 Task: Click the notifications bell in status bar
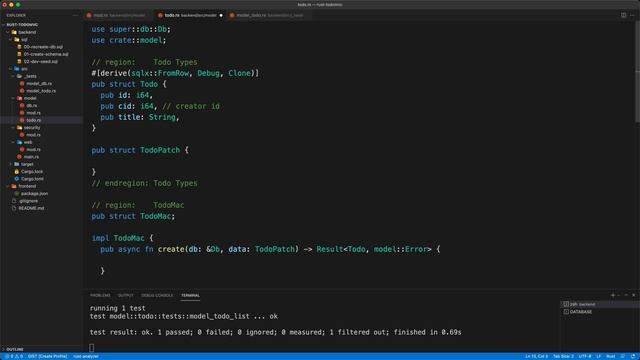633,356
